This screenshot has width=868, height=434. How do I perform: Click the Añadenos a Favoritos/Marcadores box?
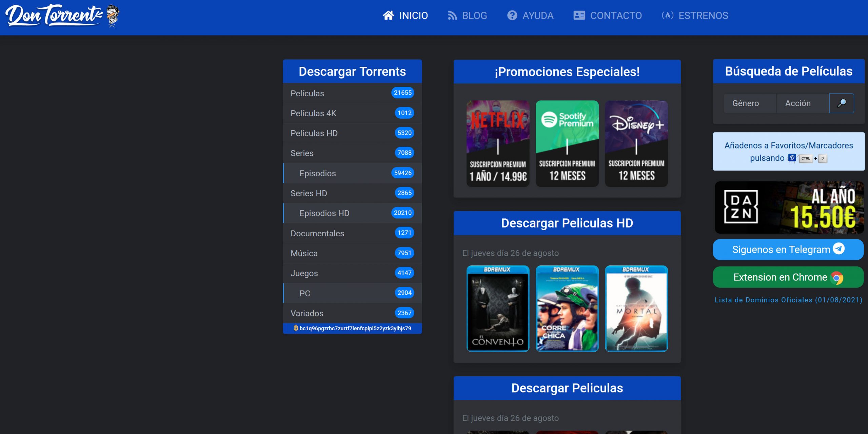pyautogui.click(x=789, y=152)
